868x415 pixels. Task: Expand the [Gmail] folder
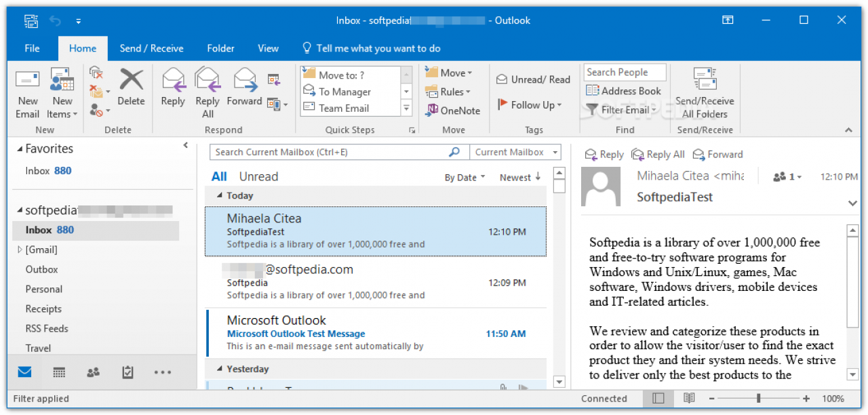point(20,250)
